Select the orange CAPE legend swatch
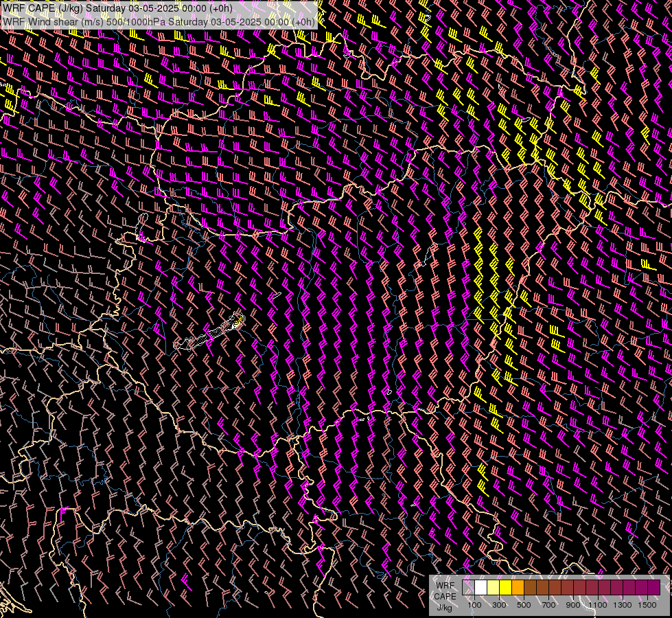672x618 pixels. click(518, 588)
